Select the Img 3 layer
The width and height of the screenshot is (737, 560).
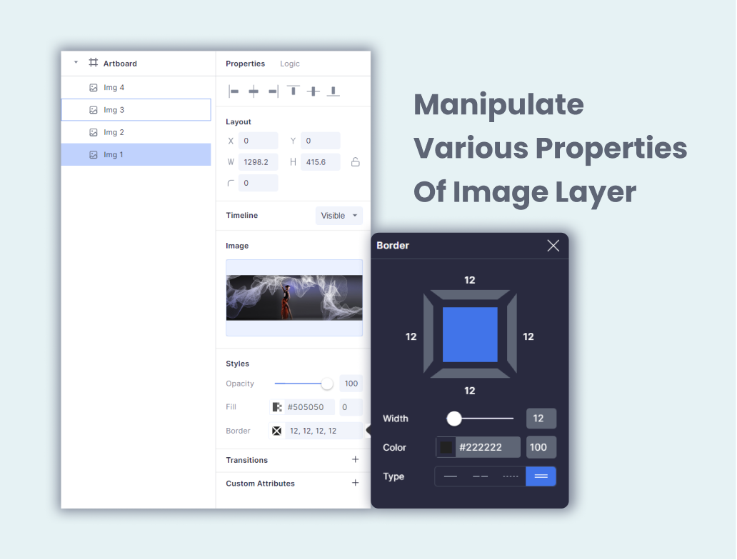(136, 109)
